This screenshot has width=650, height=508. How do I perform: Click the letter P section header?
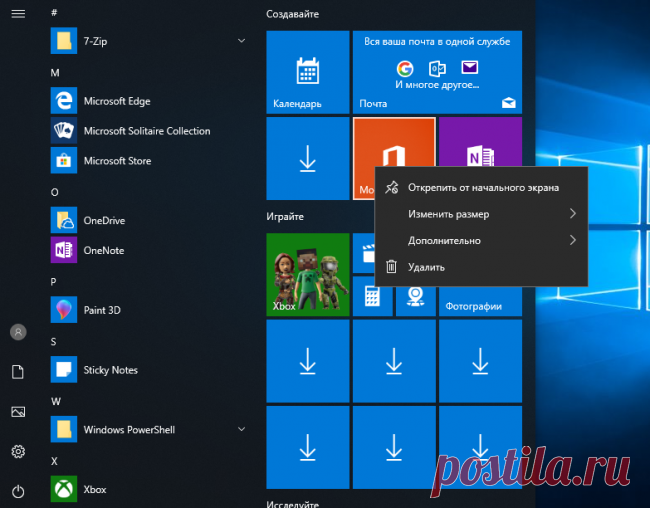point(53,282)
